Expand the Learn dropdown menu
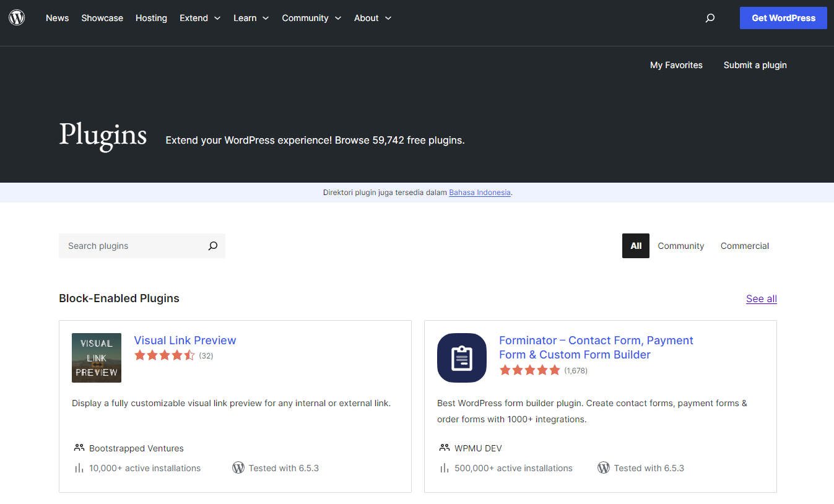This screenshot has width=834, height=504. [x=251, y=18]
